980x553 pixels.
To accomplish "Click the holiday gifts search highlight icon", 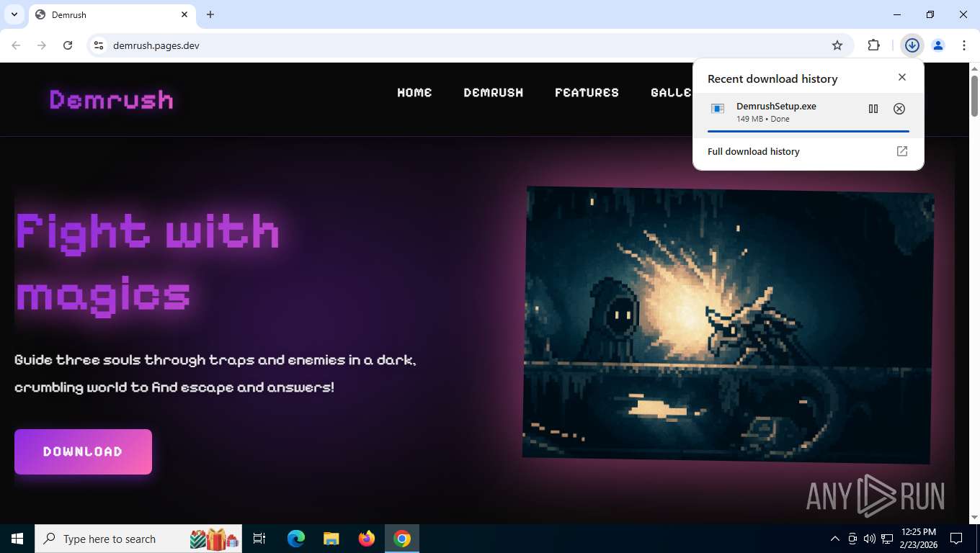I will click(x=215, y=539).
